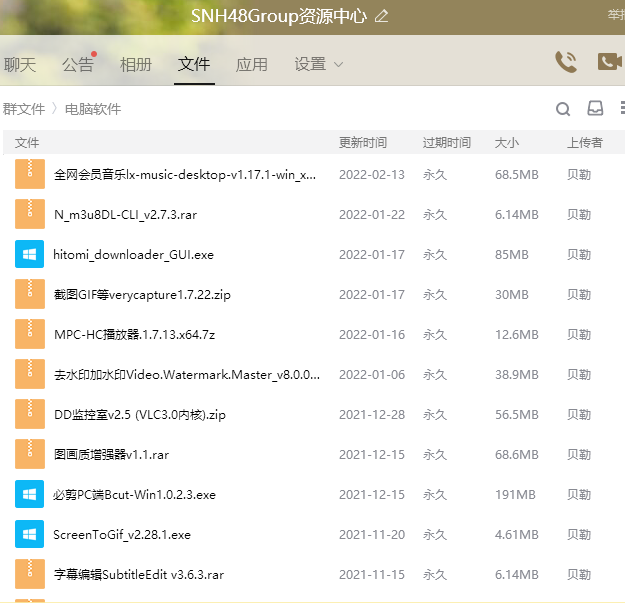The image size is (625, 603).
Task: Sort by 更新时间 column header
Action: [363, 142]
